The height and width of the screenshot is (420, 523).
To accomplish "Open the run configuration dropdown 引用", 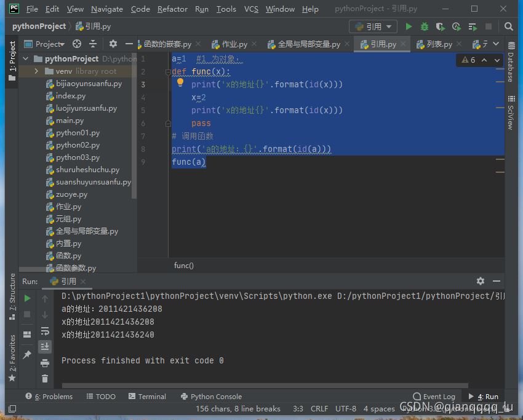I will click(374, 26).
